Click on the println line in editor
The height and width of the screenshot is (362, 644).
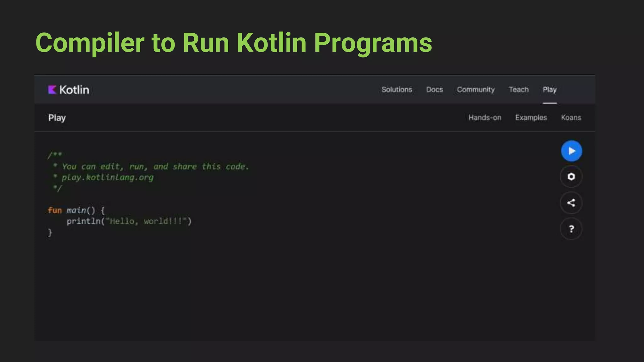tap(129, 221)
